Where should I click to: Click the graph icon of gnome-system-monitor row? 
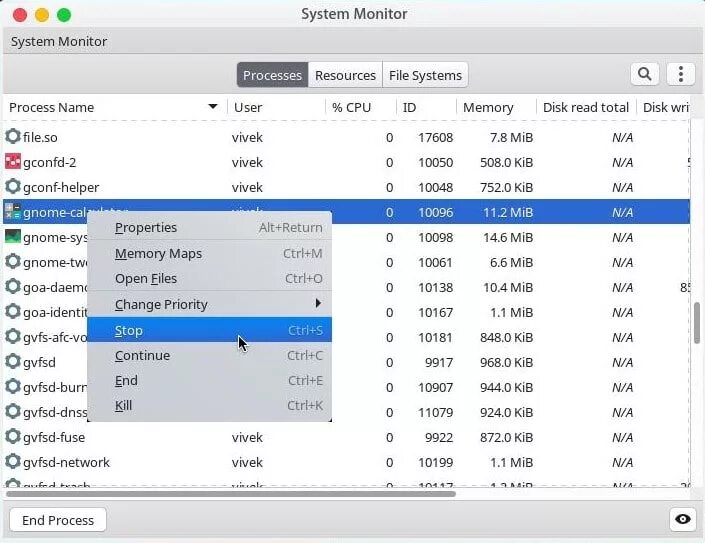13,236
